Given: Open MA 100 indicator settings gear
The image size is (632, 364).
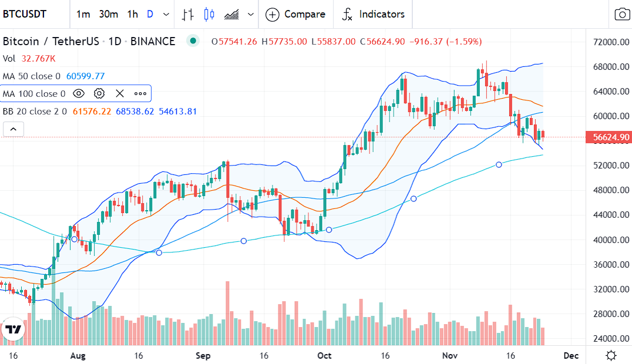Looking at the screenshot, I should [99, 93].
